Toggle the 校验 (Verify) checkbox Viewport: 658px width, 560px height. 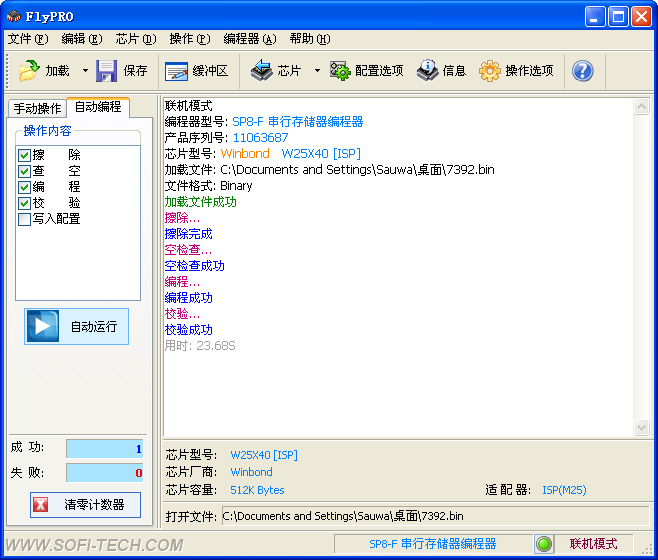pos(25,203)
